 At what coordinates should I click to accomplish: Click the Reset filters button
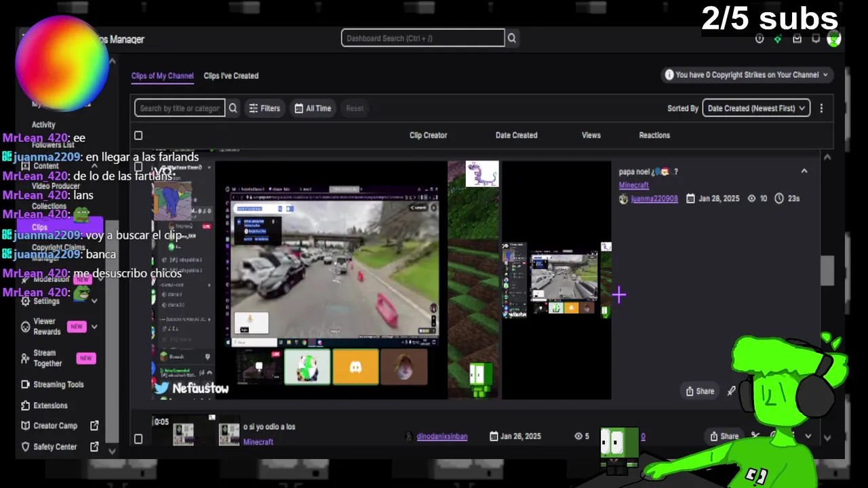355,108
